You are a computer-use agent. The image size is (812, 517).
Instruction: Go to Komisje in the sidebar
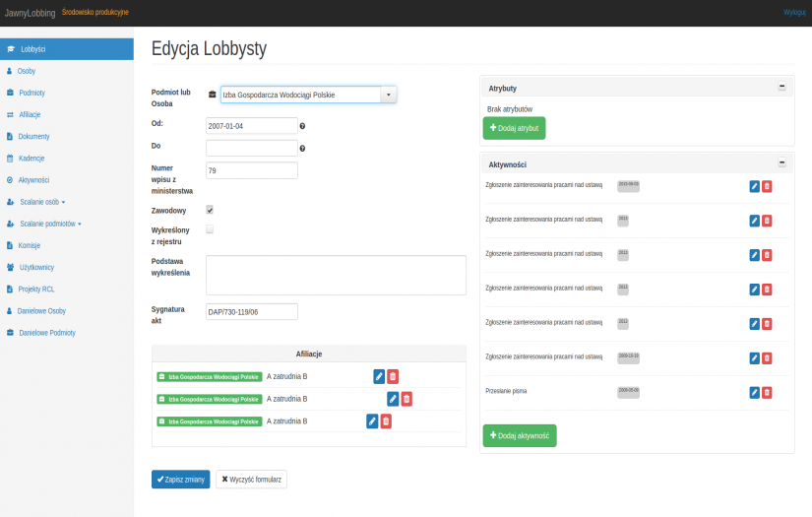pos(29,245)
